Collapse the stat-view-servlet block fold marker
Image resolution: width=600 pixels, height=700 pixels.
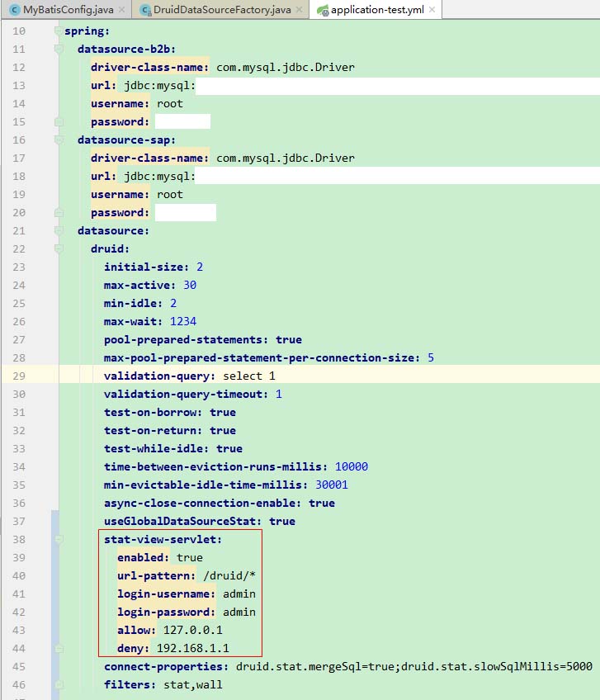(59, 539)
